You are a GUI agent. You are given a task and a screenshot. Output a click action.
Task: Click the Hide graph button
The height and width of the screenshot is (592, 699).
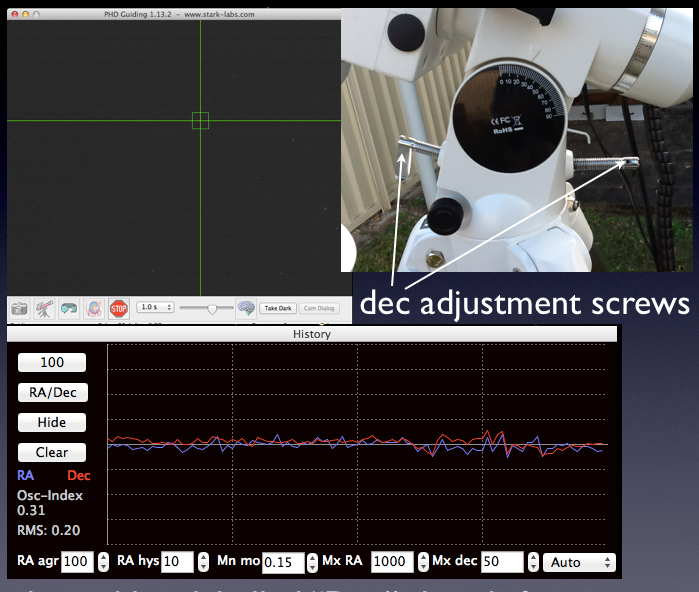pos(52,422)
